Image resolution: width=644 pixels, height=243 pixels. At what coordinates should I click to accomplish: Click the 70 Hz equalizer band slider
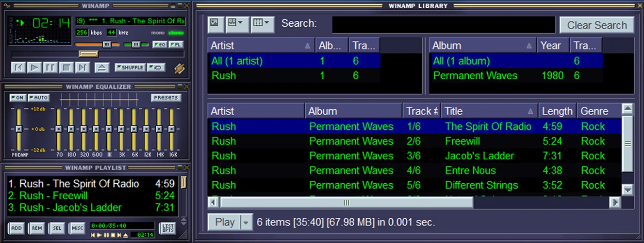(58, 130)
